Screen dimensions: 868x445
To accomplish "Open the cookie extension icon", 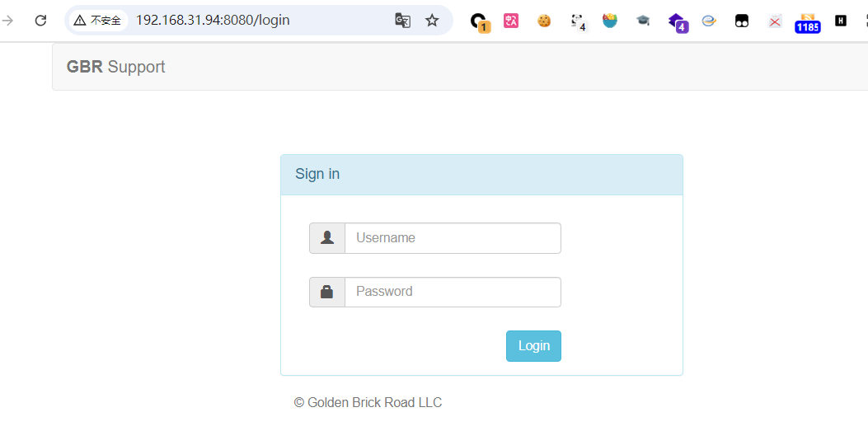I will click(x=544, y=21).
